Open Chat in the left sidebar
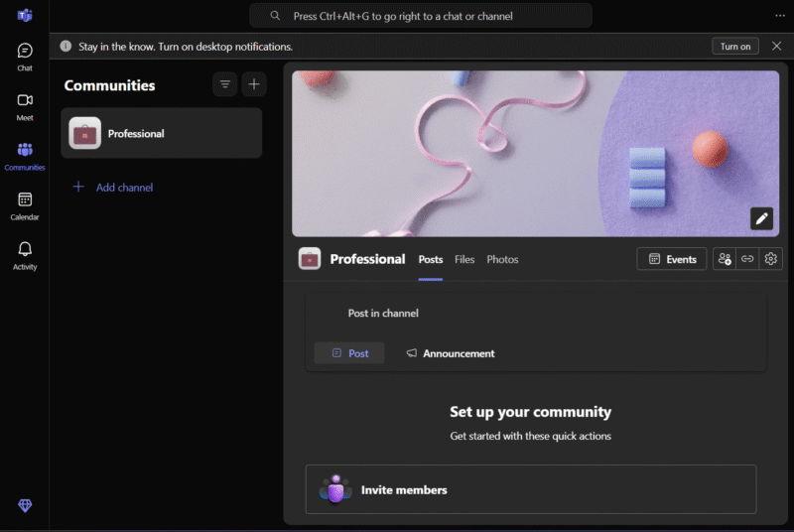The image size is (794, 532). tap(25, 56)
